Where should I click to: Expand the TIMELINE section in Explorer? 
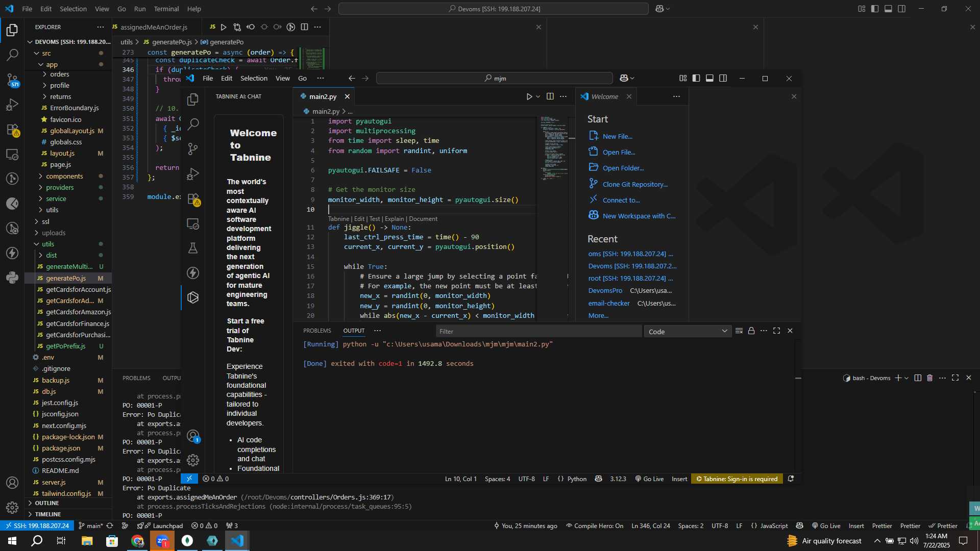point(48,514)
